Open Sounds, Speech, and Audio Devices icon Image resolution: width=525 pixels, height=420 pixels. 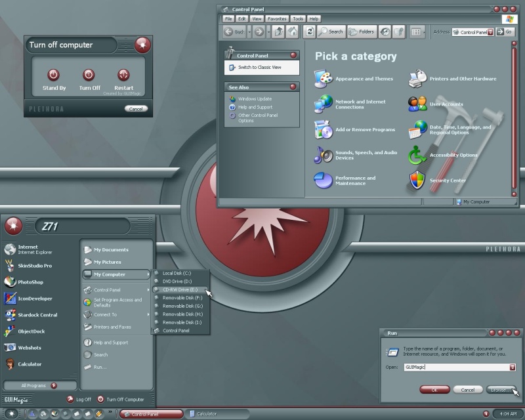coord(323,155)
